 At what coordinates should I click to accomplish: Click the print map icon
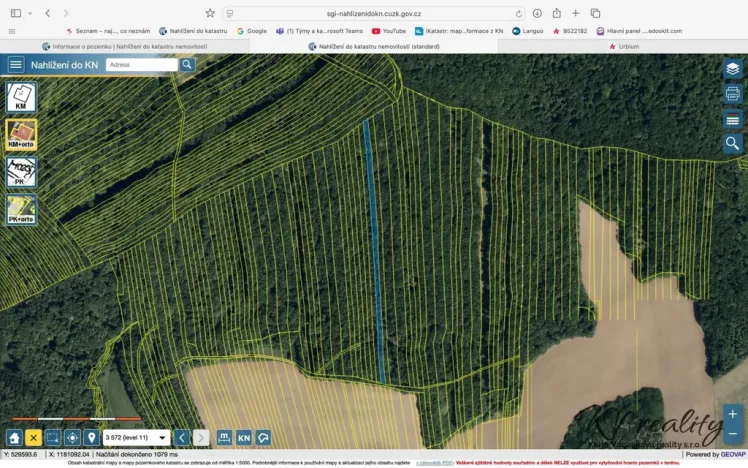(x=732, y=94)
